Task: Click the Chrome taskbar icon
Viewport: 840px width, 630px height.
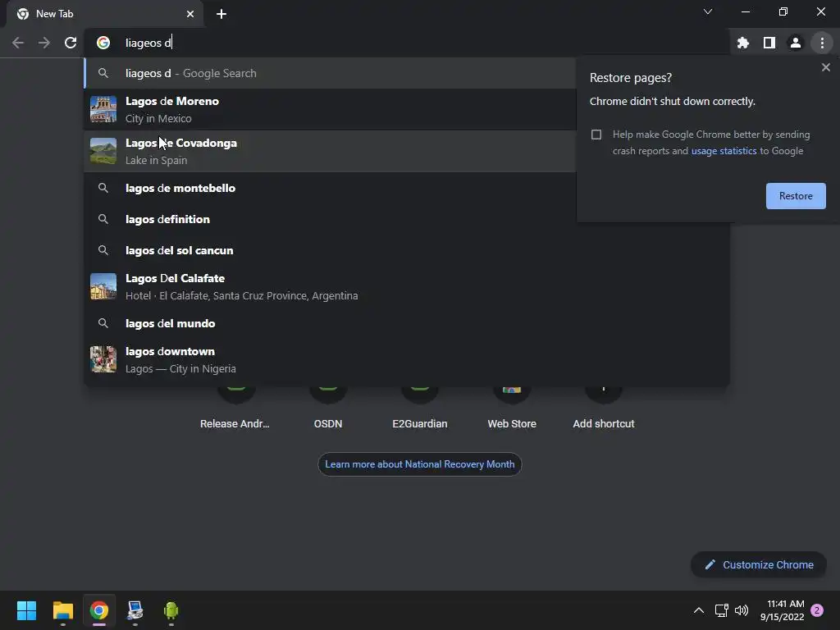Action: [98, 610]
